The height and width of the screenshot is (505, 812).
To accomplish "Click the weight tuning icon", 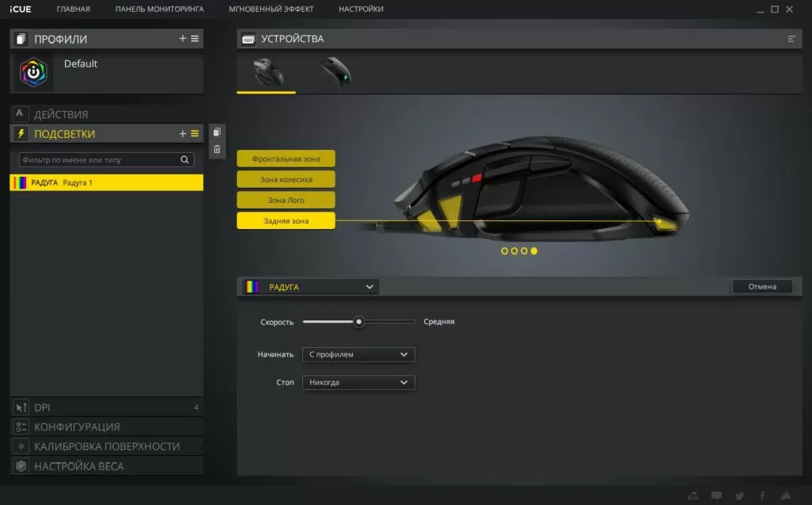I will (x=21, y=466).
